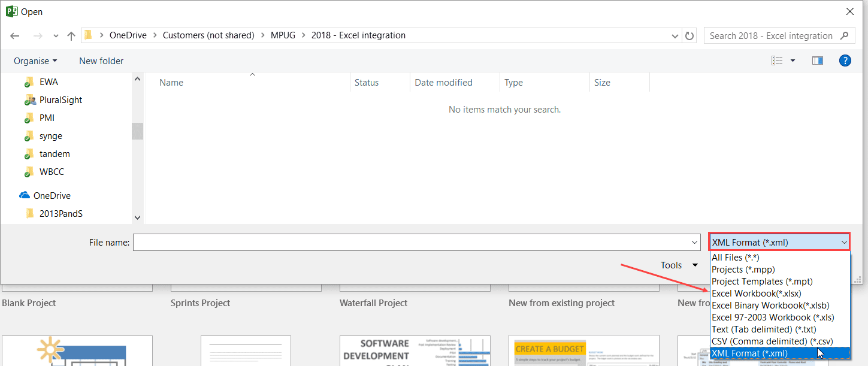Click Customers (not shared) breadcrumb
The image size is (868, 366).
point(208,35)
